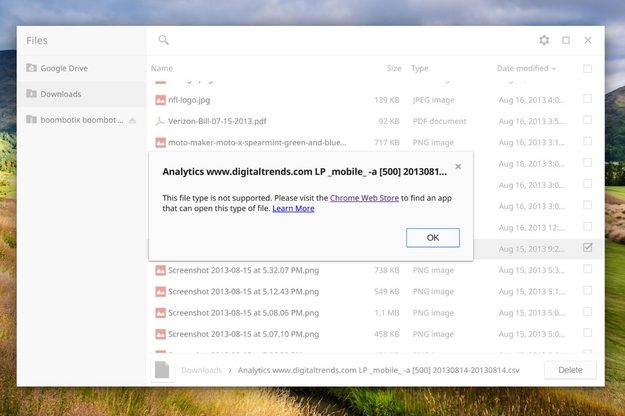Click icon of Screenshot 5.12.43 PM.png
This screenshot has width=625, height=416.
[x=160, y=292]
